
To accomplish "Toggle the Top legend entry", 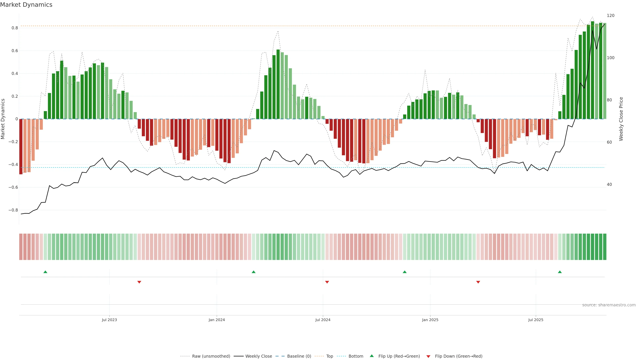I will click(330, 356).
